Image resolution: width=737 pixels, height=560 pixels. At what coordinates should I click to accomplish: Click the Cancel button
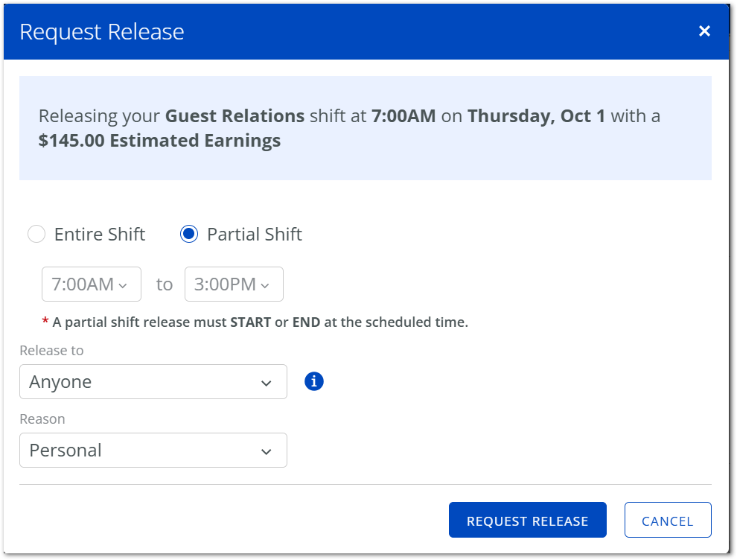(668, 520)
